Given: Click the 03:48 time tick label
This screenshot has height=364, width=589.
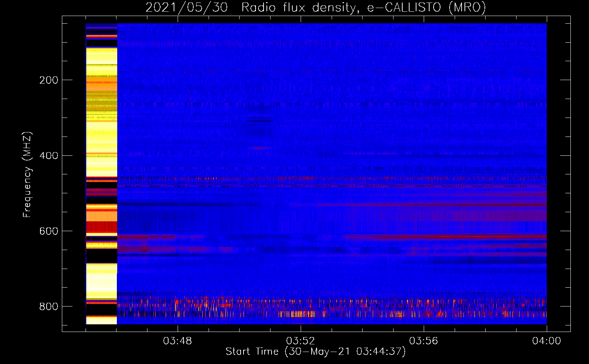Looking at the screenshot, I should pyautogui.click(x=178, y=341).
